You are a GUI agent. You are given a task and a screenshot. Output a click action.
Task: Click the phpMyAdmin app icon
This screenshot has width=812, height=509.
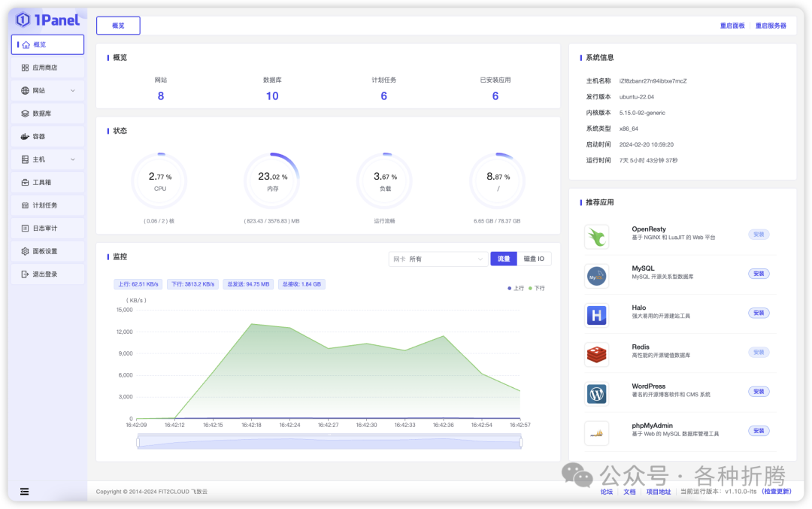tap(596, 433)
